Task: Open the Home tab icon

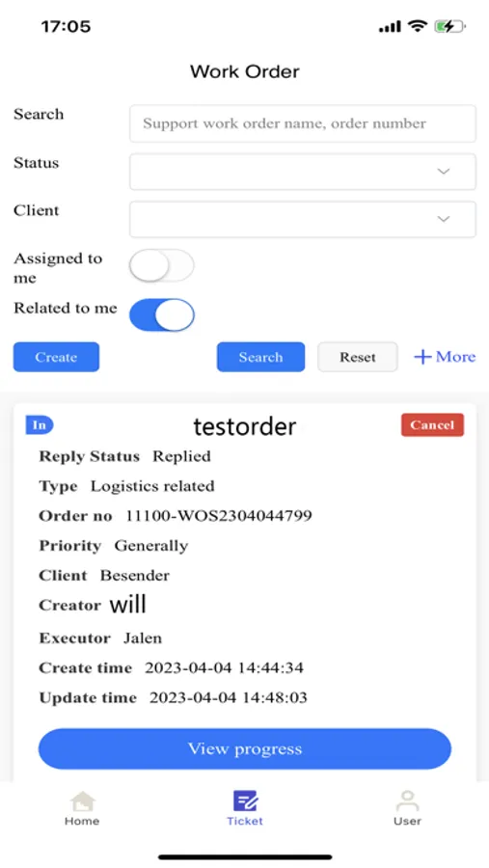Action: [82, 801]
